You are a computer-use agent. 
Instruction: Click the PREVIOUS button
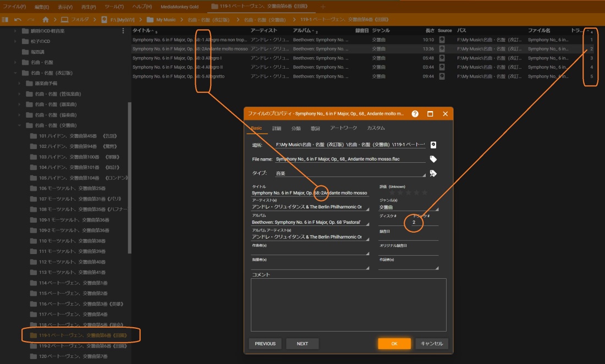[265, 344]
